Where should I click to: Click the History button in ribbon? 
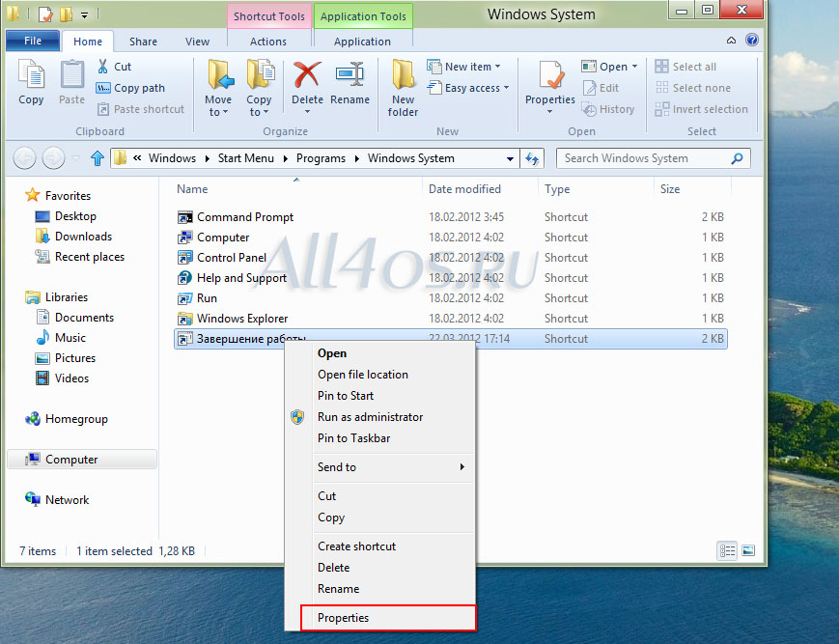tap(608, 109)
